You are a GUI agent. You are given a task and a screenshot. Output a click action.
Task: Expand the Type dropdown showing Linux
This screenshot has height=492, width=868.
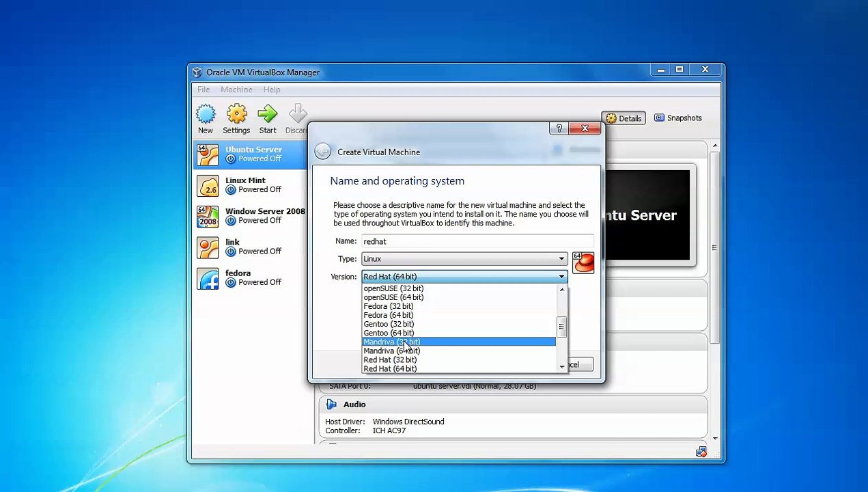coord(464,259)
